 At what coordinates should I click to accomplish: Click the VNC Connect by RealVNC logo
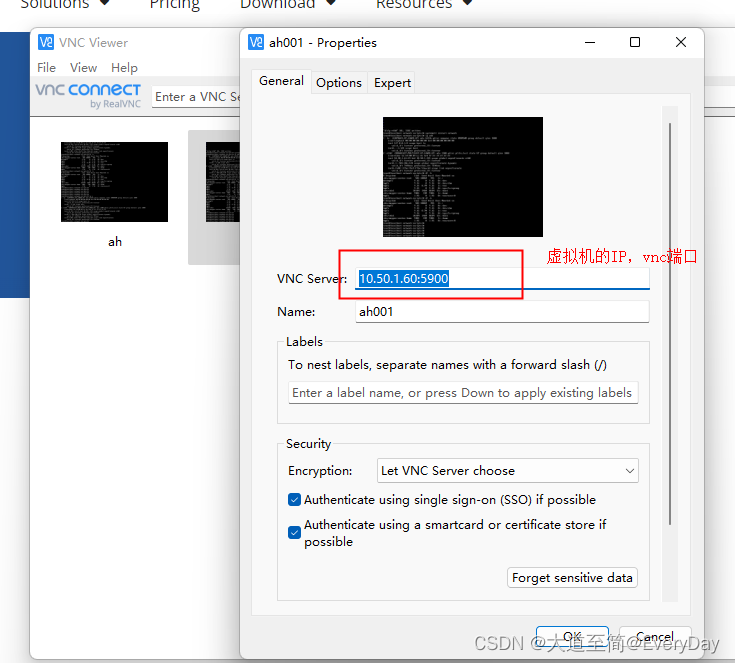(89, 95)
